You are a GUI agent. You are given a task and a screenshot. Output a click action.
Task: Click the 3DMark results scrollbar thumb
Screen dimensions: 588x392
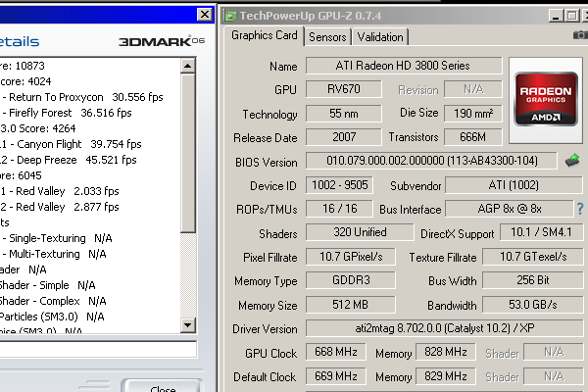(187, 154)
